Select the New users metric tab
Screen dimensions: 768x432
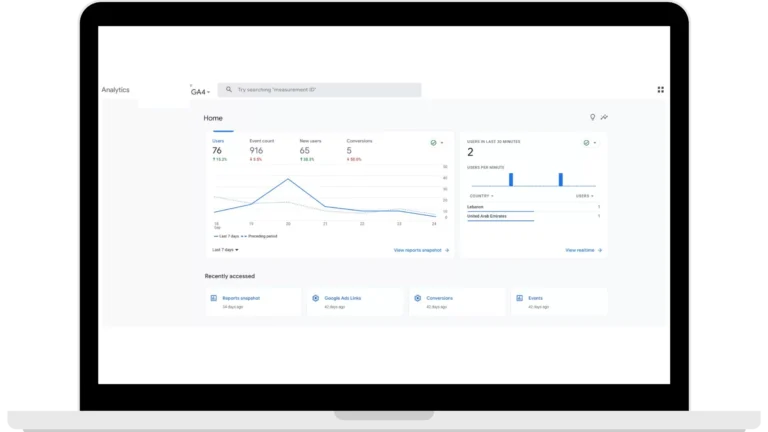(x=310, y=150)
